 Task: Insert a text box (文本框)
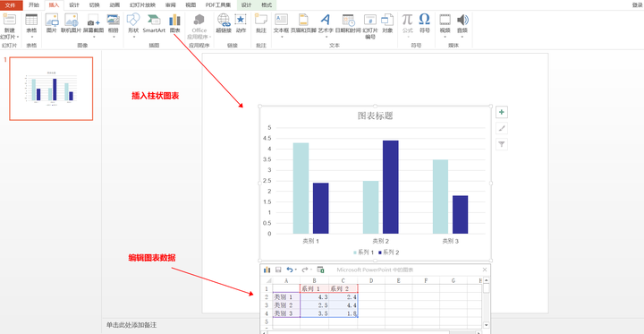(282, 24)
